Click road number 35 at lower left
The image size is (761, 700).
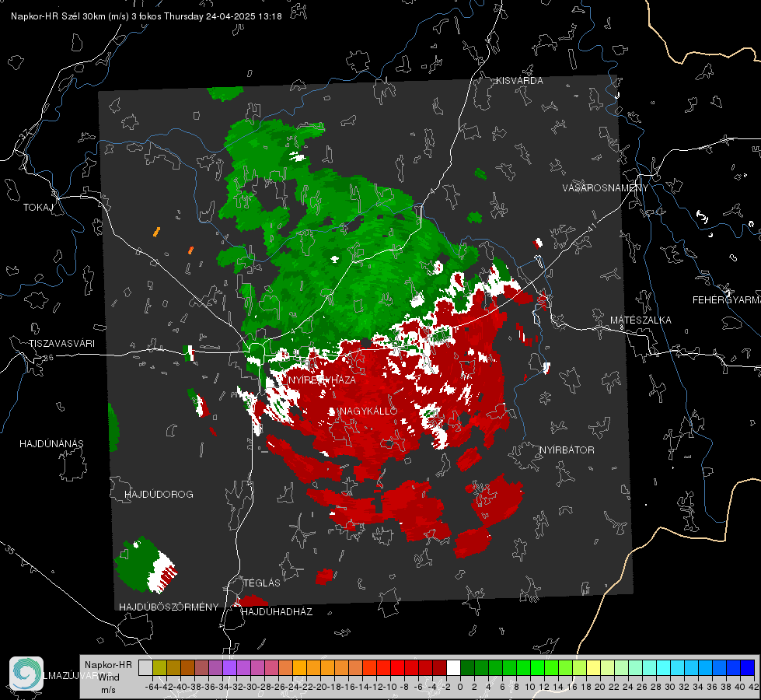click(x=9, y=551)
